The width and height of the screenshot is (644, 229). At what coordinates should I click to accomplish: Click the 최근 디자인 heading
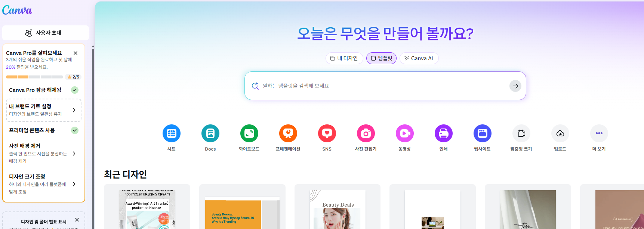point(125,174)
